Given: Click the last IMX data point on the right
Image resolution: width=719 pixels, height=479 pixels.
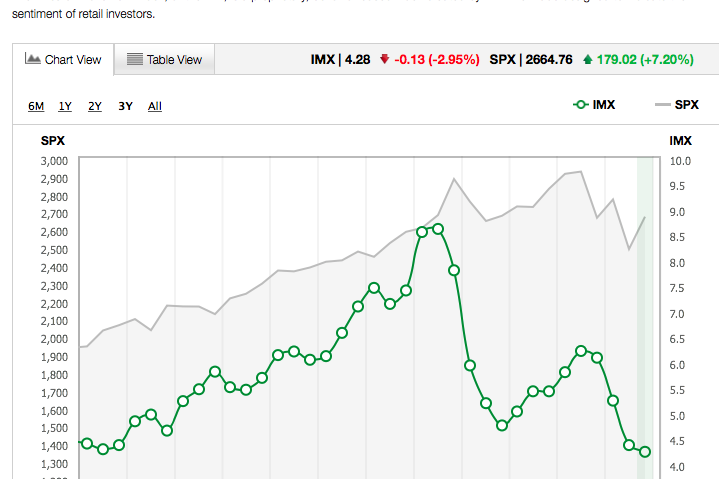Looking at the screenshot, I should tap(645, 451).
